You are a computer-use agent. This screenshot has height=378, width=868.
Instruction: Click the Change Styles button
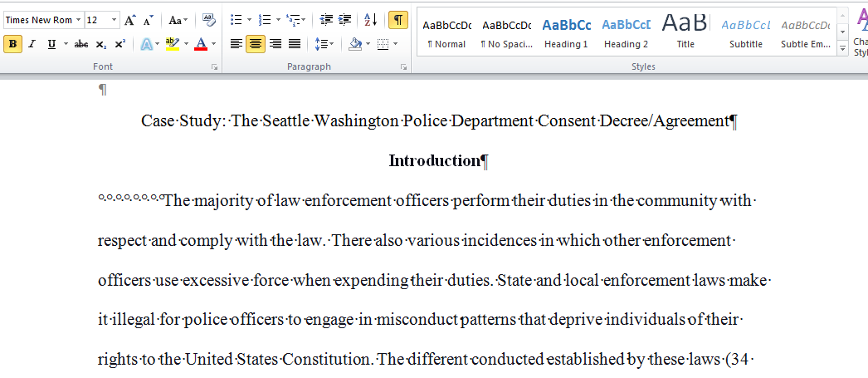tap(861, 33)
